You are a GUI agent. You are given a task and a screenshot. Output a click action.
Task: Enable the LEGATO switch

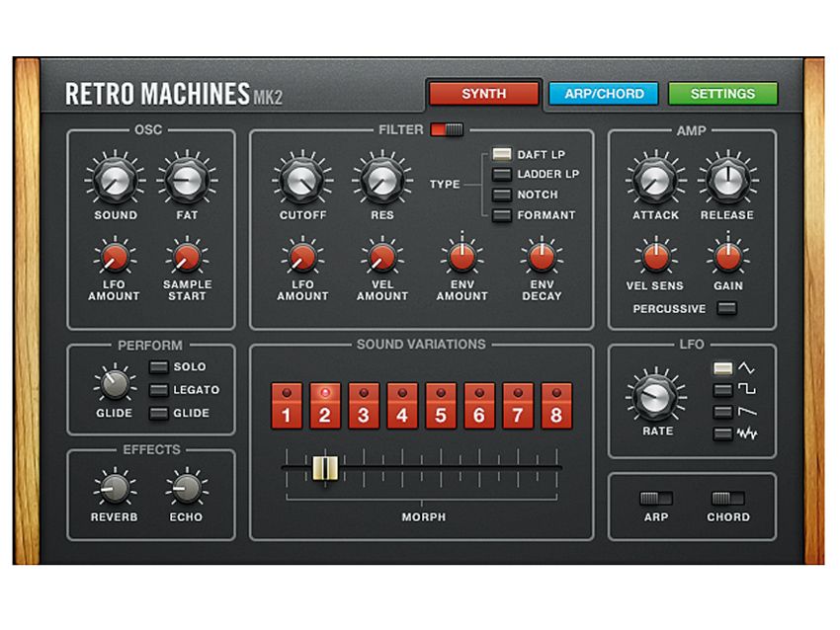pos(158,390)
